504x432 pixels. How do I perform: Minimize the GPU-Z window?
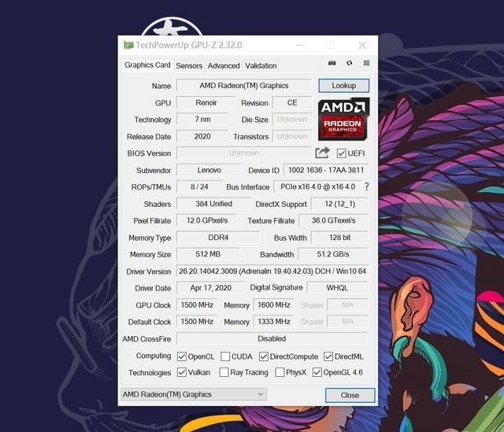click(299, 46)
